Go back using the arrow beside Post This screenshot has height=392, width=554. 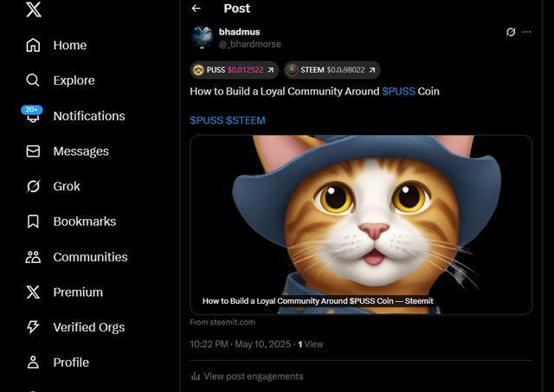point(196,8)
